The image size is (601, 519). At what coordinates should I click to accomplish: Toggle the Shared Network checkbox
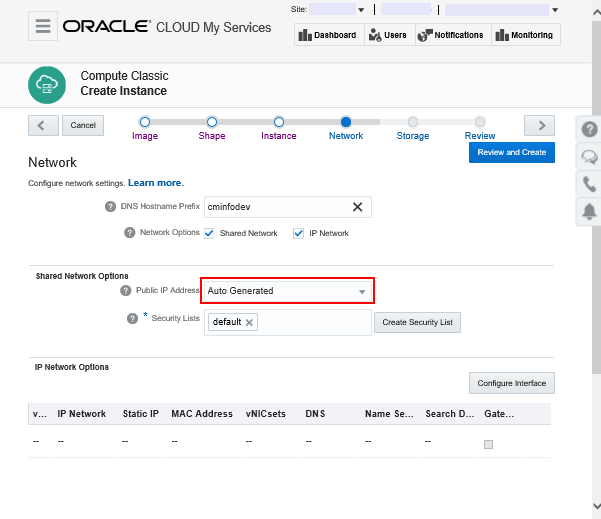point(209,233)
